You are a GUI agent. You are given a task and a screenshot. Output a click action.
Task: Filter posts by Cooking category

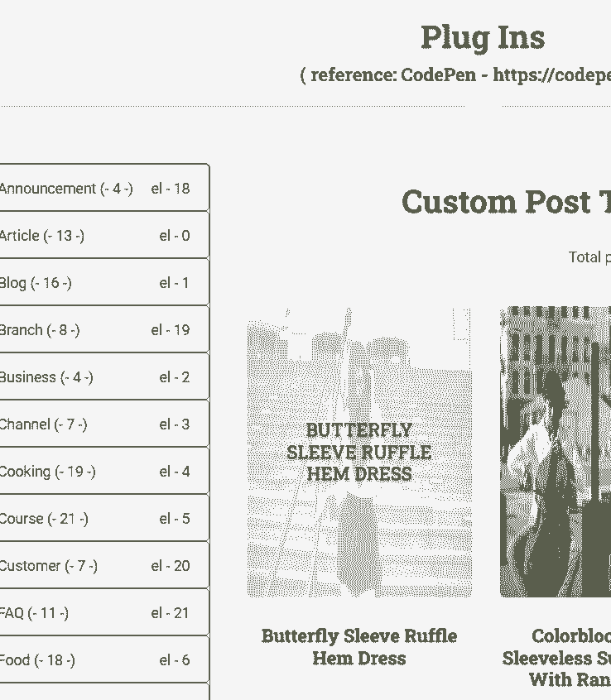coord(95,472)
